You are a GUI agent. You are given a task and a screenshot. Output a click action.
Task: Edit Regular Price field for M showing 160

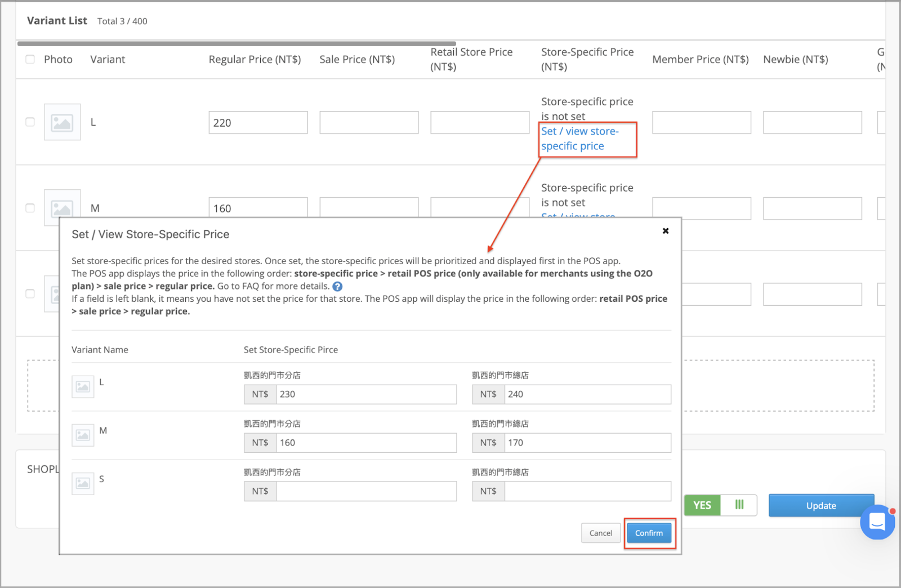258,208
